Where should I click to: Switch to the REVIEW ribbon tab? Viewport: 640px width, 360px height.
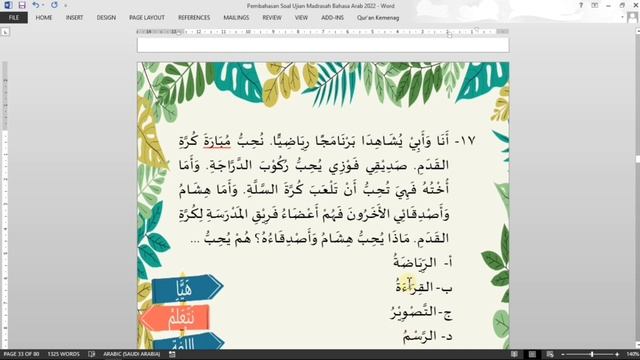pyautogui.click(x=272, y=18)
